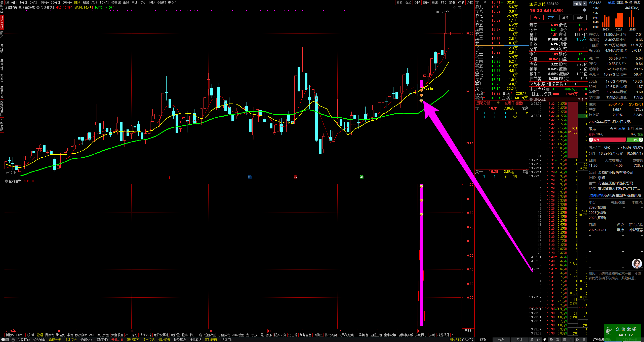Select the 龙虎 tab at bottom
The width and height of the screenshot is (644, 342).
(x=519, y=340)
